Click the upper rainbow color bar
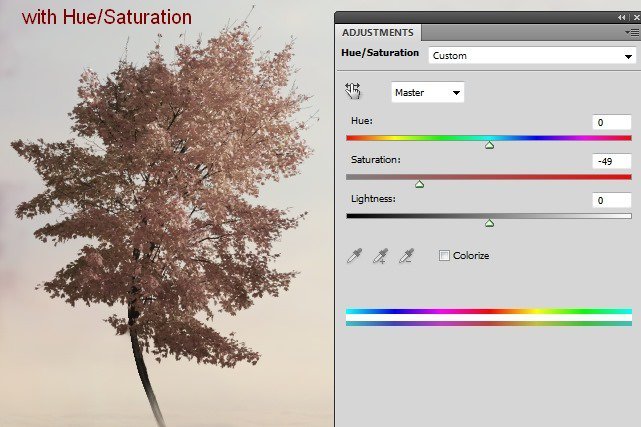641x427 pixels. pyautogui.click(x=488, y=312)
